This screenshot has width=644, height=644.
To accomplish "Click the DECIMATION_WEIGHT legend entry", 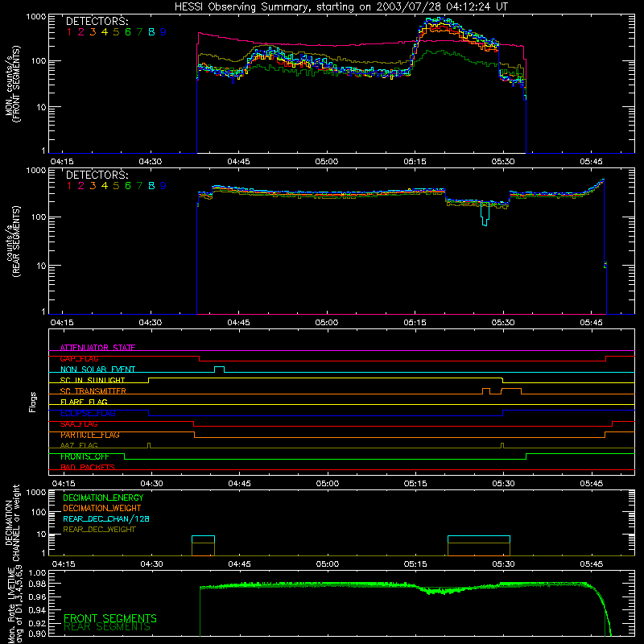I will point(102,509).
